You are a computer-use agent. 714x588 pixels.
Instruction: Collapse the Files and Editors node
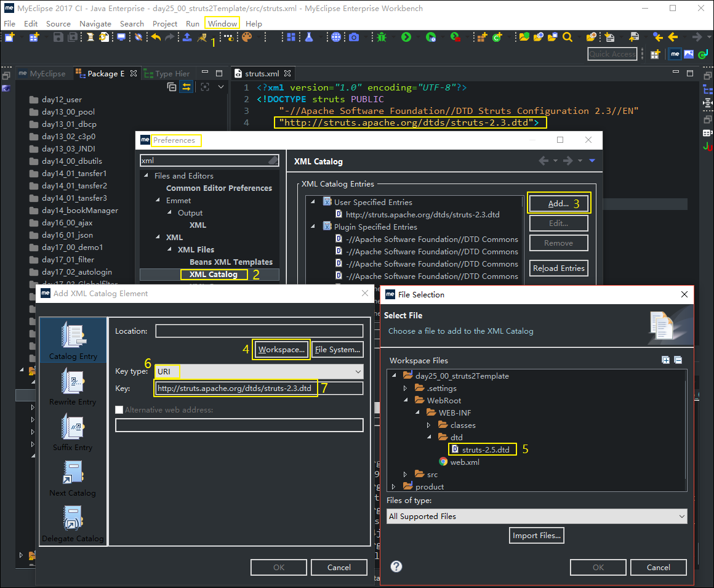click(x=146, y=176)
